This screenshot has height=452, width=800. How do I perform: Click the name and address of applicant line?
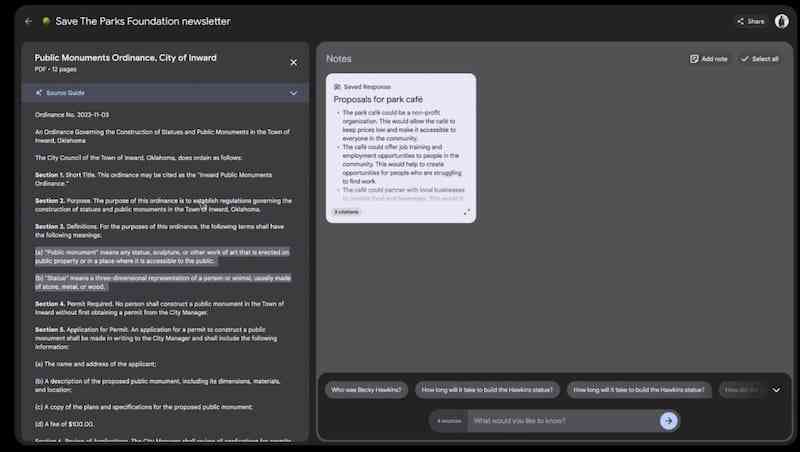click(95, 364)
